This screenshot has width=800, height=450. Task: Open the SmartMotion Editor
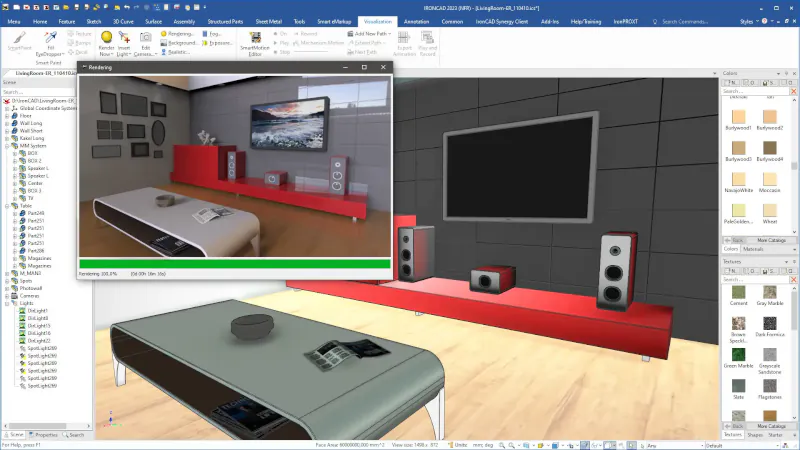pyautogui.click(x=255, y=40)
